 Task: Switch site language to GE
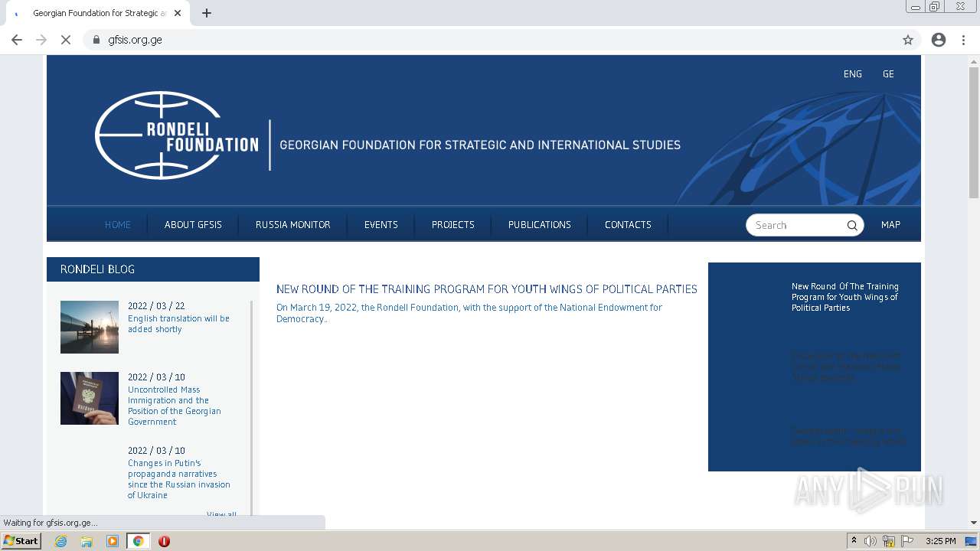(x=888, y=74)
